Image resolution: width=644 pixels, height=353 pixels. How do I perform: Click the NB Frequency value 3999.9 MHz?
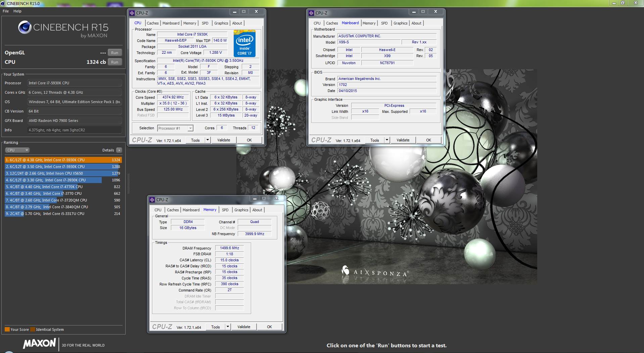pos(255,234)
